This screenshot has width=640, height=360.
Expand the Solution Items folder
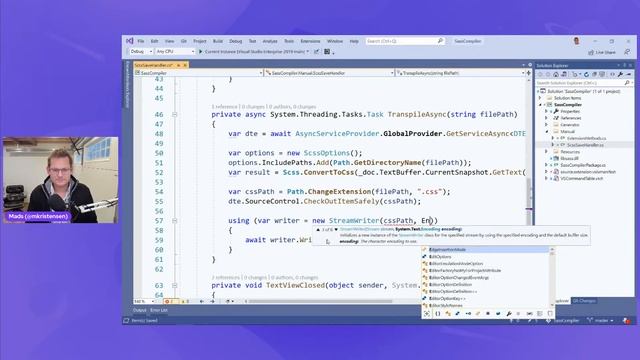[540, 98]
